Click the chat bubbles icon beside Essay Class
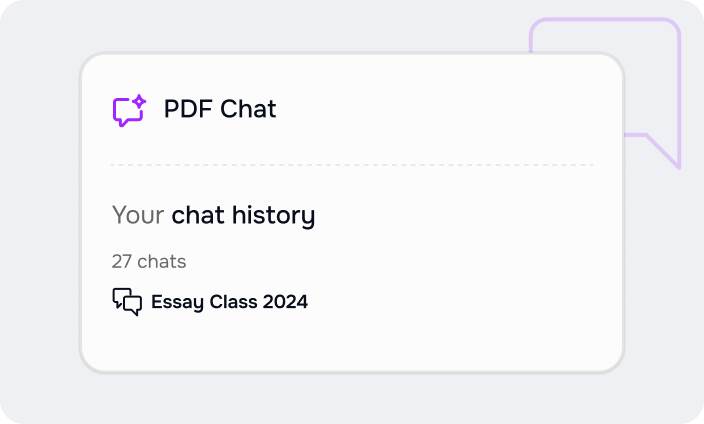The image size is (704, 424). pyautogui.click(x=127, y=301)
